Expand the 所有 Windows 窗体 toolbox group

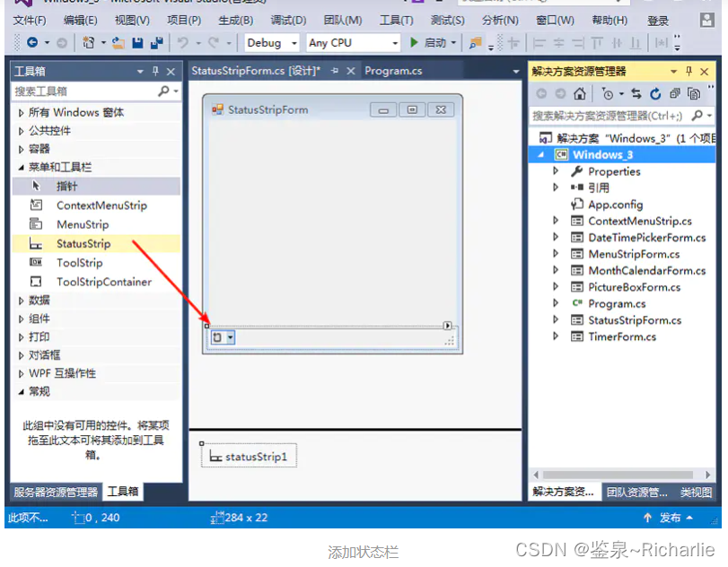pos(21,112)
